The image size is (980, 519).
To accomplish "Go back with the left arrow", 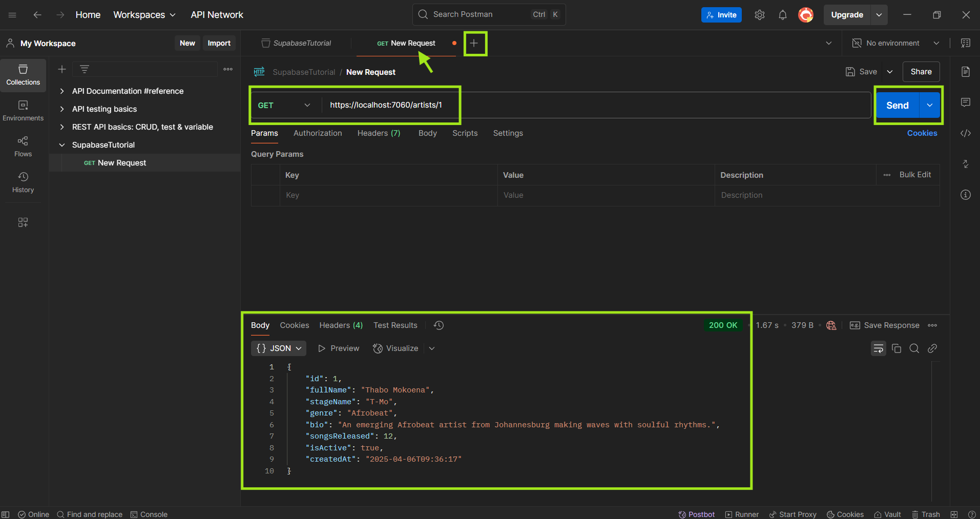I will [x=37, y=15].
